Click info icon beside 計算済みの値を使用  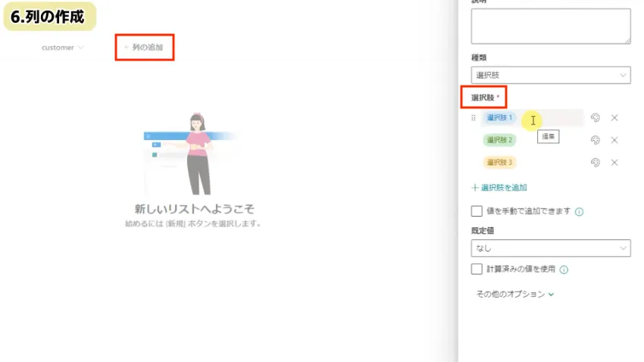[x=564, y=270]
